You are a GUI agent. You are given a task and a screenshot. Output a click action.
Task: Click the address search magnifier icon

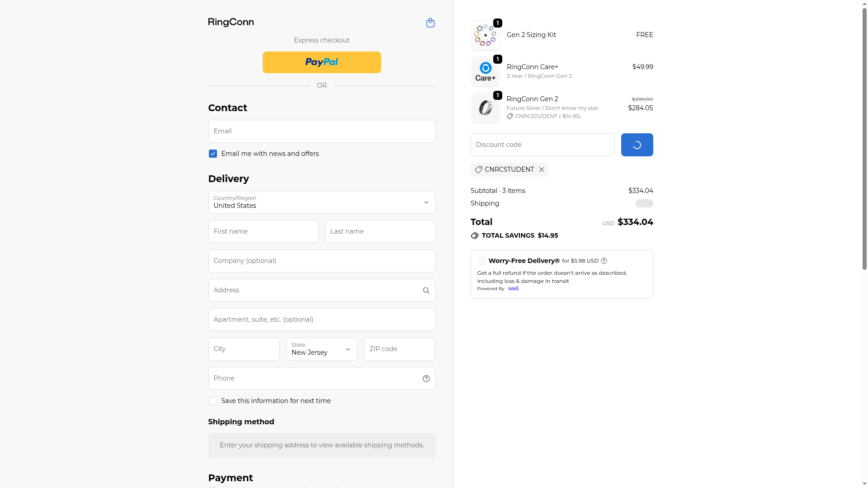click(426, 291)
